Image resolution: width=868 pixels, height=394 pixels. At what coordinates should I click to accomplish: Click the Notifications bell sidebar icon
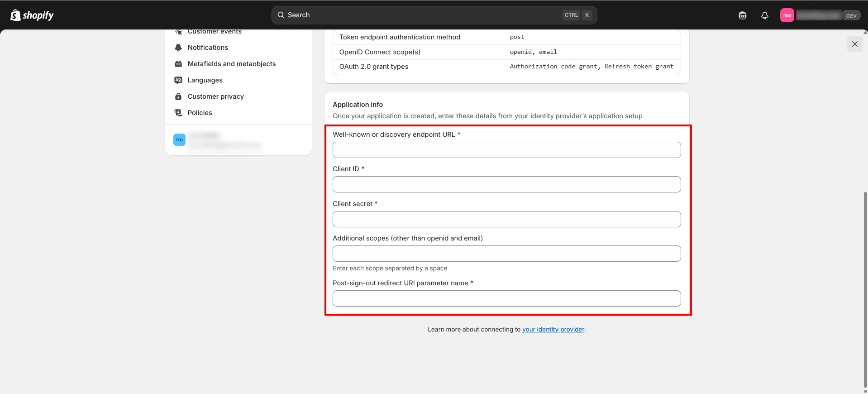coord(178,48)
